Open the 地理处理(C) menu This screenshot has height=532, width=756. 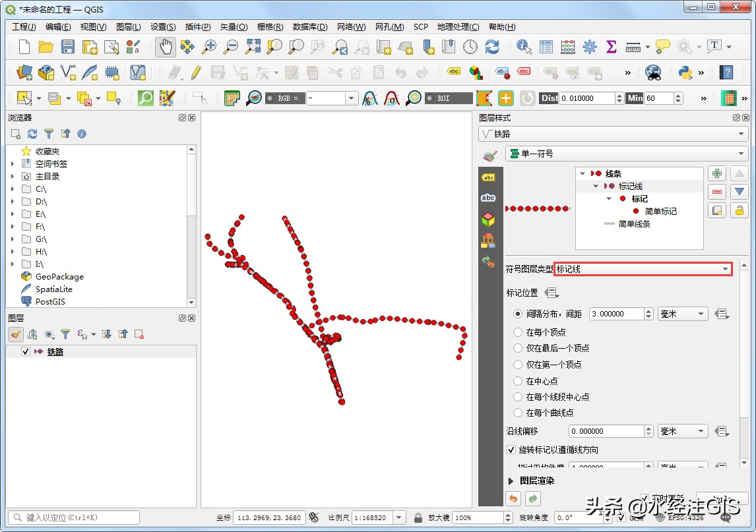point(458,27)
